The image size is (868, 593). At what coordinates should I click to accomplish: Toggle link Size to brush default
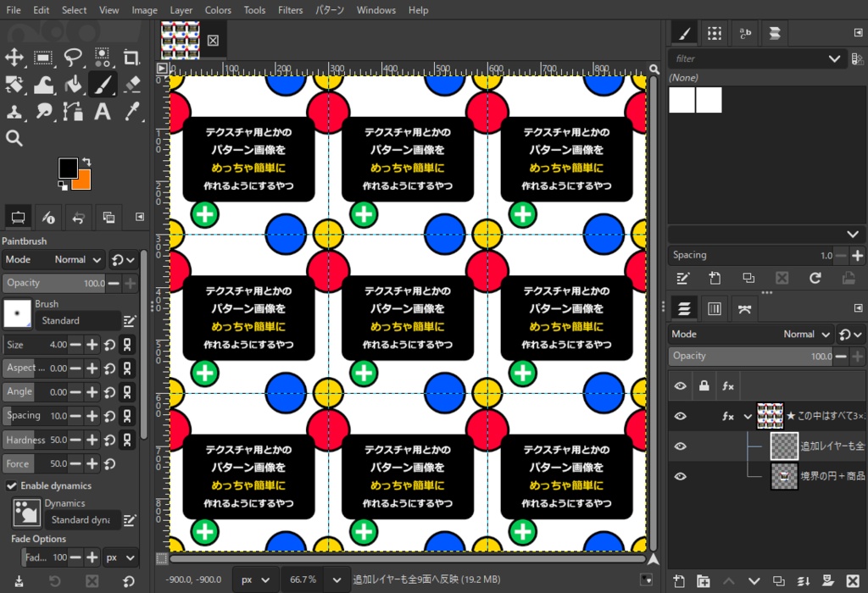127,345
